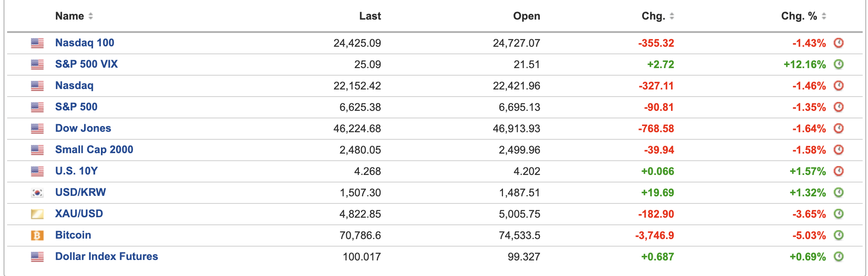Go to the Small Cap 2000 page
The image size is (868, 276).
click(x=94, y=150)
